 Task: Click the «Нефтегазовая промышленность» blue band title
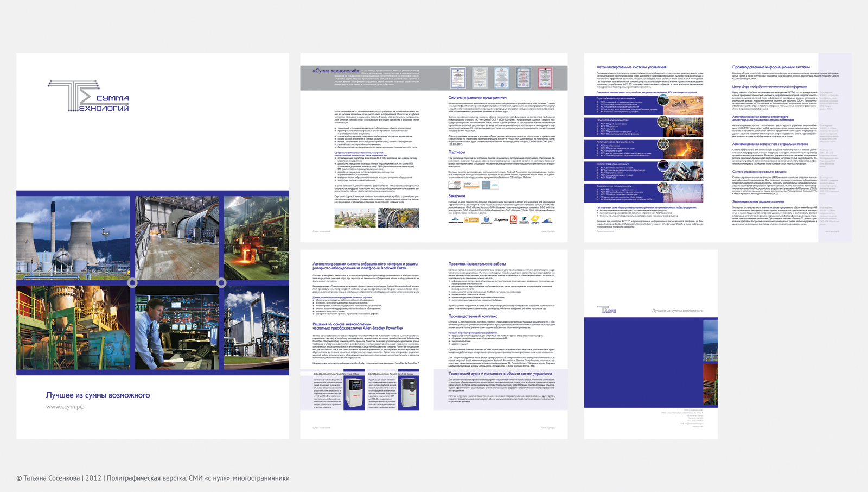coord(613,163)
